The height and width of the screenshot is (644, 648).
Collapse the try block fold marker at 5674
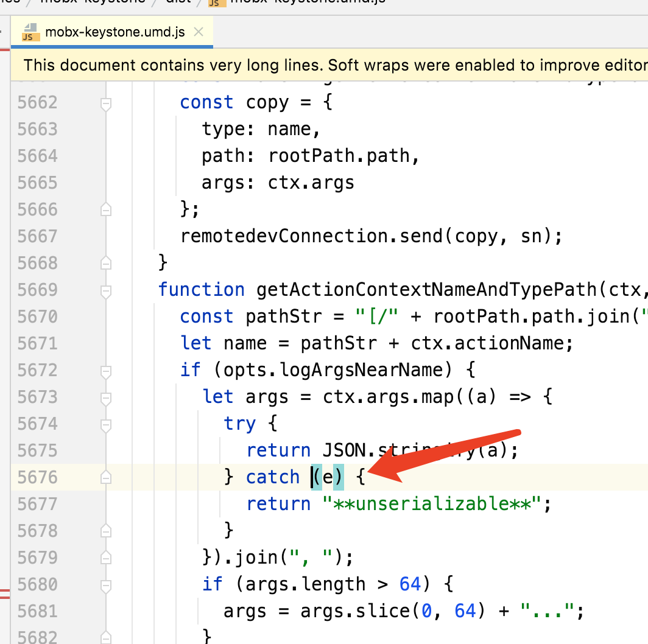click(105, 424)
